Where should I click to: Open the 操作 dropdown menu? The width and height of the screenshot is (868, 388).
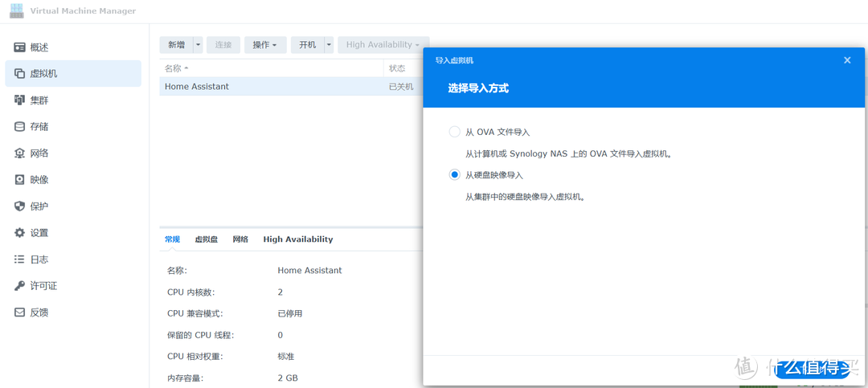pos(265,45)
